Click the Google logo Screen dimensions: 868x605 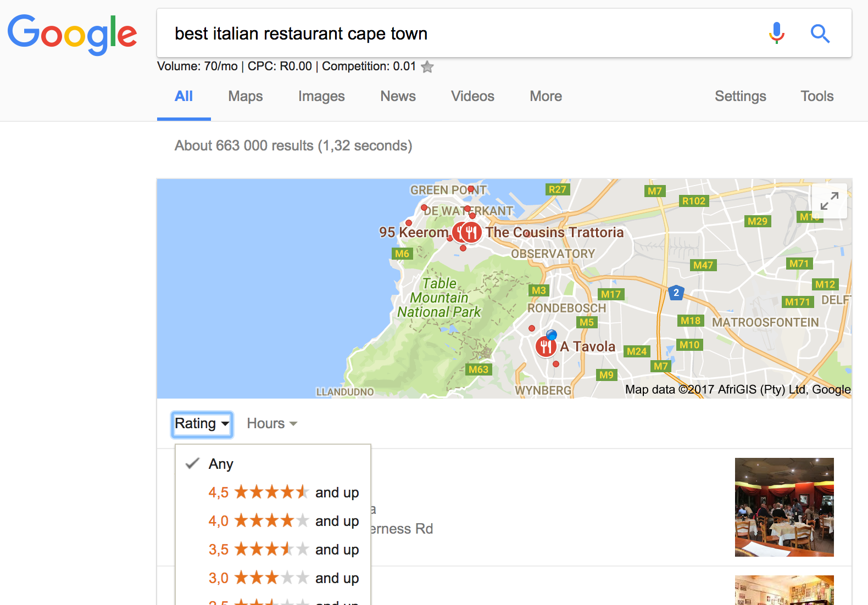72,34
